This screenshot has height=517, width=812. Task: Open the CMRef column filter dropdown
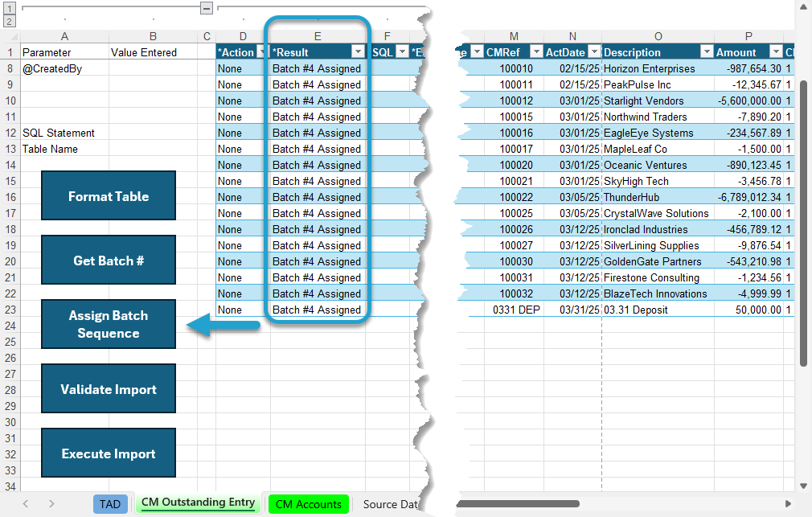coord(536,51)
